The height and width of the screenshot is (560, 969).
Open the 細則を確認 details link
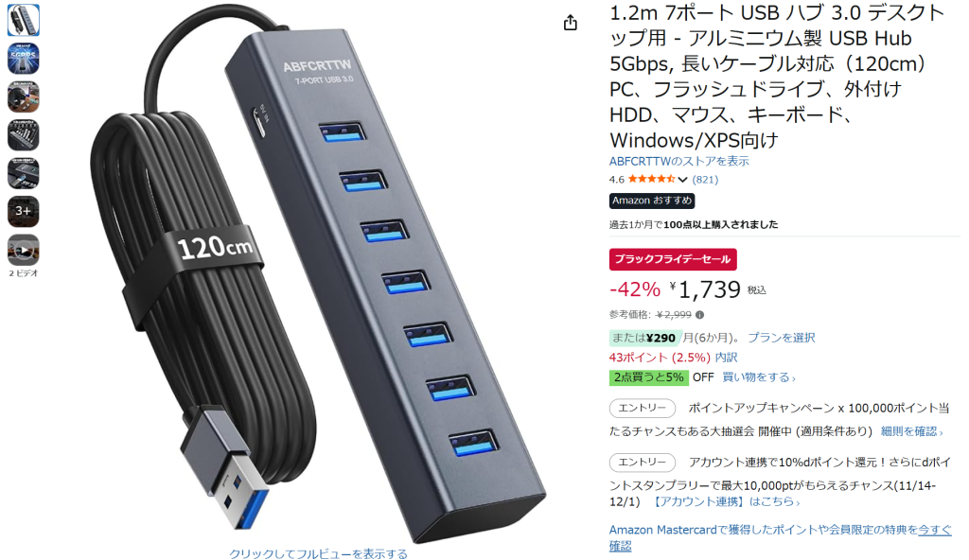point(911,431)
